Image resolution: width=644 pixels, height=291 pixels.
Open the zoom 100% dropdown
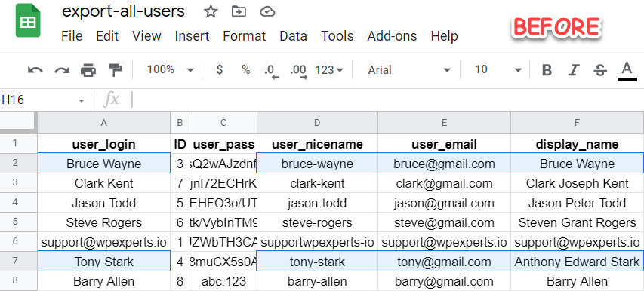point(171,69)
